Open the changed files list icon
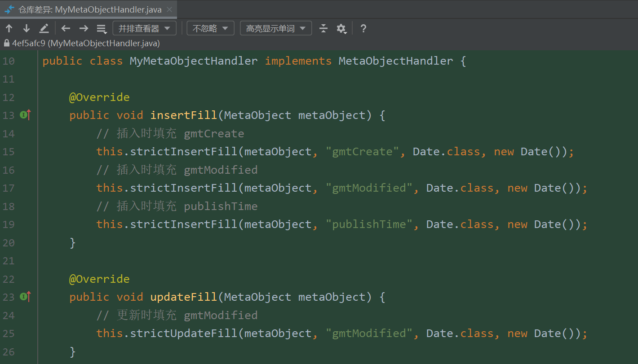Image resolution: width=638 pixels, height=364 pixels. 102,29
